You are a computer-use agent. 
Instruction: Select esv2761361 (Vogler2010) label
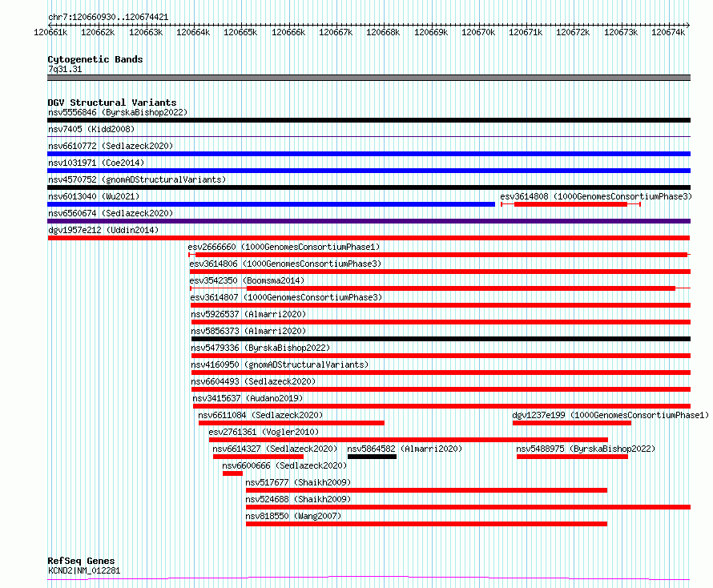264,432
